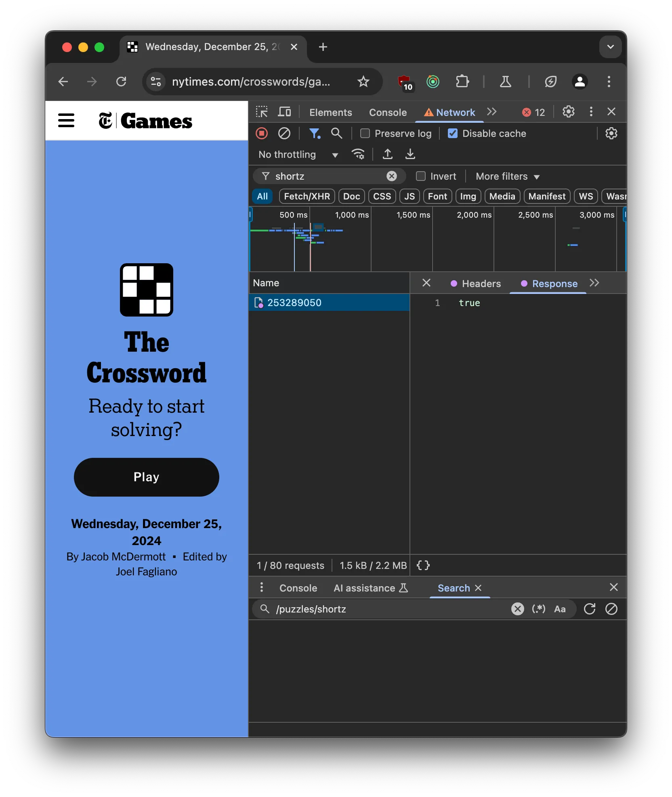Expand the More filters dropdown
Viewport: 672px width, 797px height.
coord(508,176)
